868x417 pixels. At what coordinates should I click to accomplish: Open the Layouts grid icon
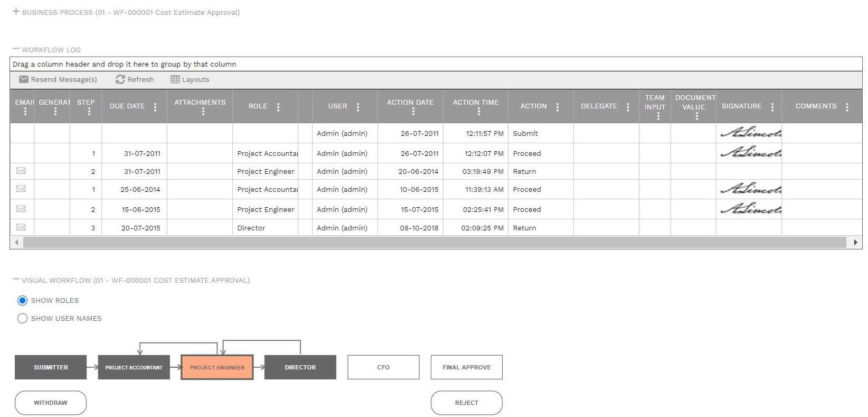(x=175, y=79)
